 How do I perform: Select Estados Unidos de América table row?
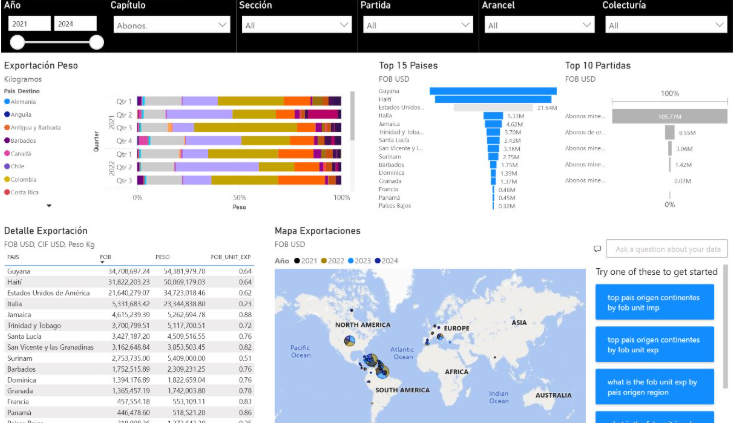(129, 293)
